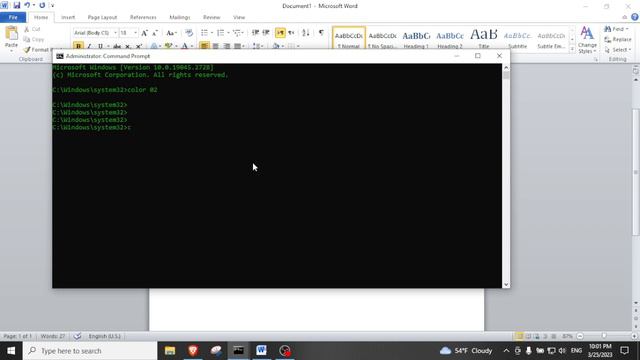640x360 pixels.
Task: Click the Word zoom slider
Action: pyautogui.click(x=604, y=336)
